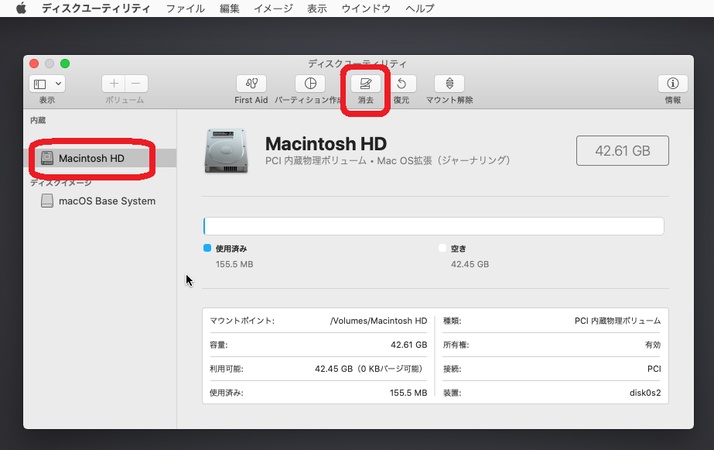Click the sidebar view toggle icon

tap(40, 84)
